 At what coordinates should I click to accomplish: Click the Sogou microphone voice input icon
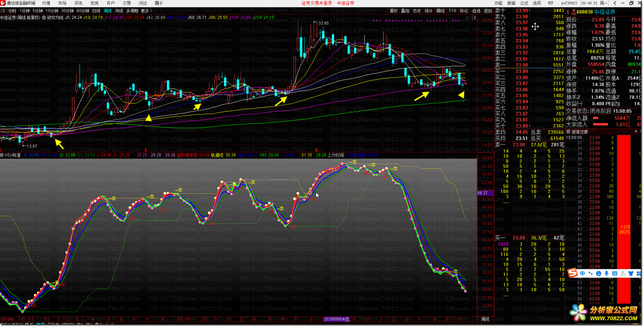tap(606, 273)
